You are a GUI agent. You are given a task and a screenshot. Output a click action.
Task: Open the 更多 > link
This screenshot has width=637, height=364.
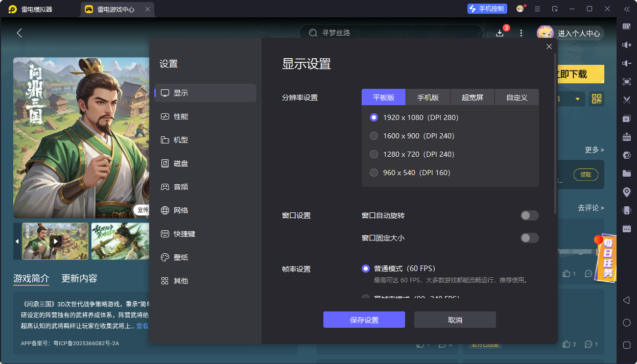[x=595, y=150]
